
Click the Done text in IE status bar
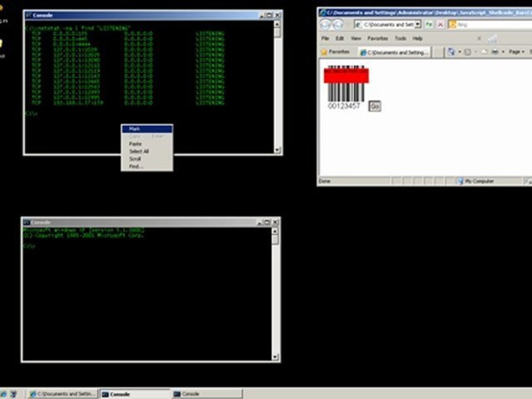click(324, 181)
